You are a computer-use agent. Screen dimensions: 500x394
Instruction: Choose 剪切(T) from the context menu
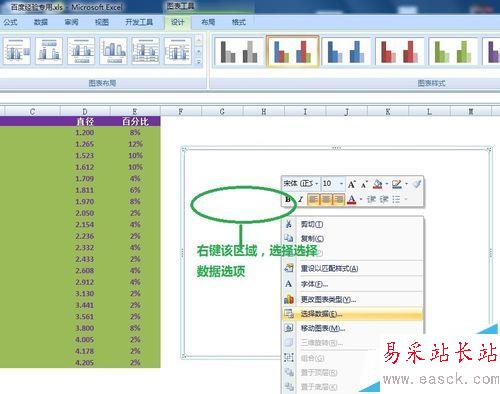pos(352,224)
